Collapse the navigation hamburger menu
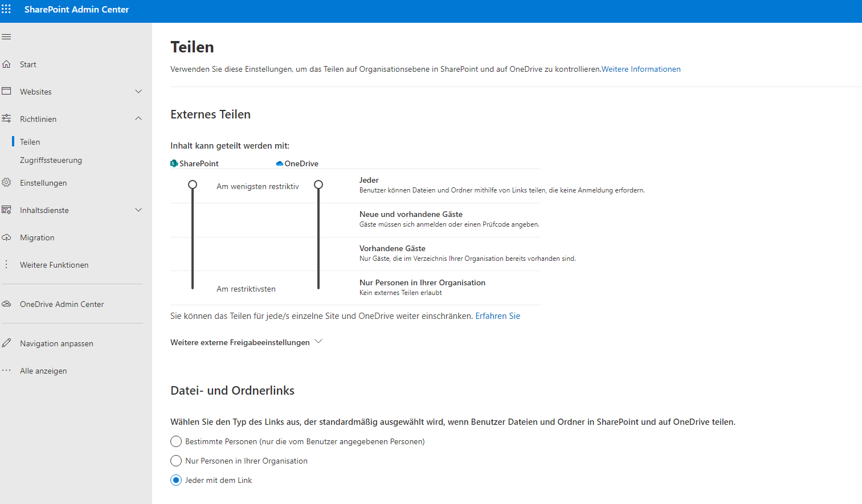Screen dimensions: 862x504 click(6, 37)
